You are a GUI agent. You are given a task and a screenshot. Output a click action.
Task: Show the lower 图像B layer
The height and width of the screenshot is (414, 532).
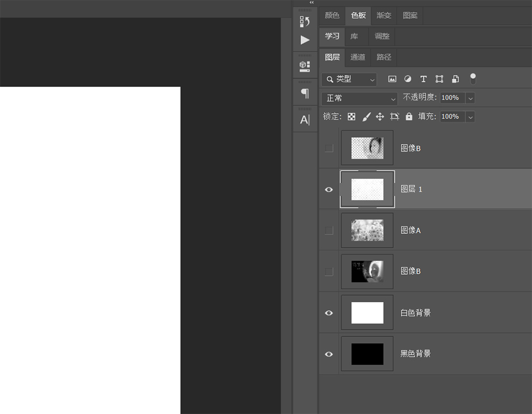329,272
